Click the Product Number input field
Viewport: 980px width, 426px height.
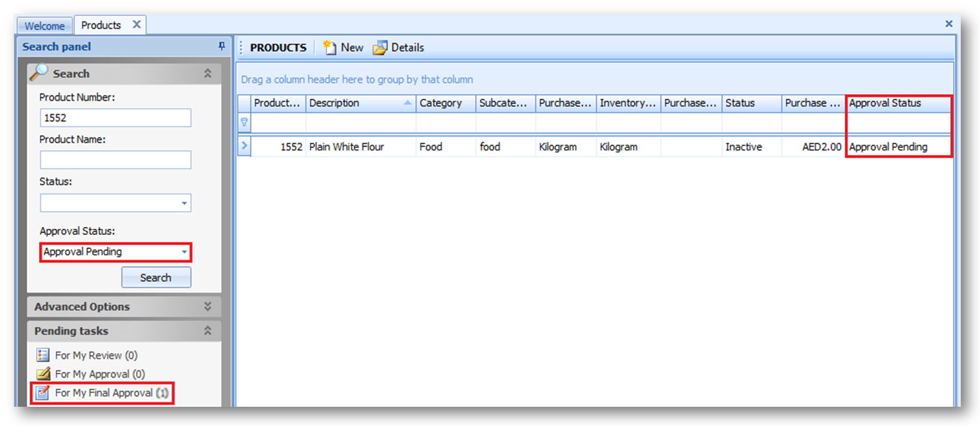point(115,118)
